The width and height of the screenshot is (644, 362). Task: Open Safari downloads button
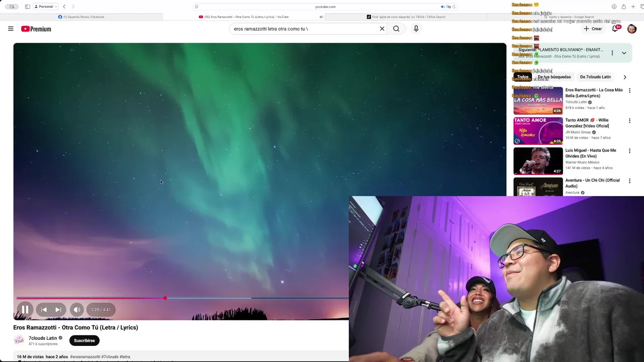click(614, 7)
